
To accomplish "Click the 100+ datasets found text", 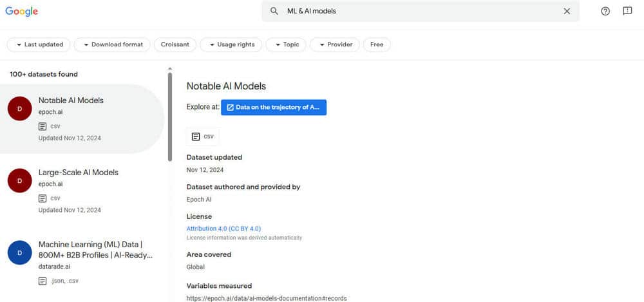I will tap(44, 74).
